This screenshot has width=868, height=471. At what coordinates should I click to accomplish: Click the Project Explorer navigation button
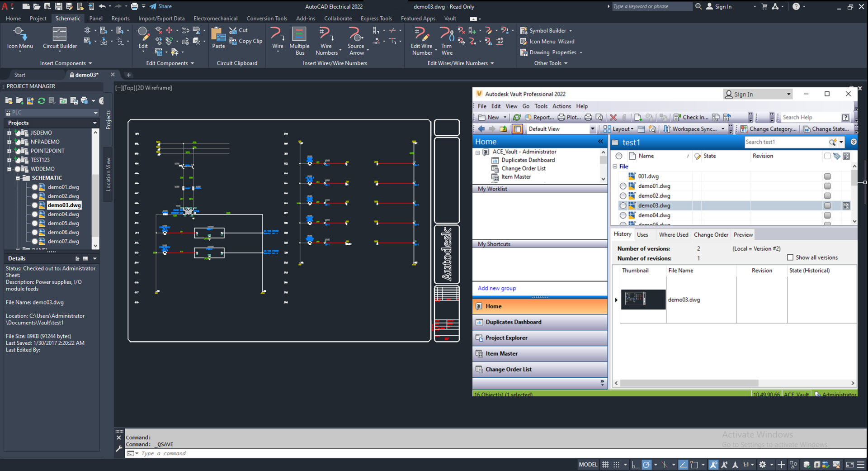pyautogui.click(x=506, y=338)
